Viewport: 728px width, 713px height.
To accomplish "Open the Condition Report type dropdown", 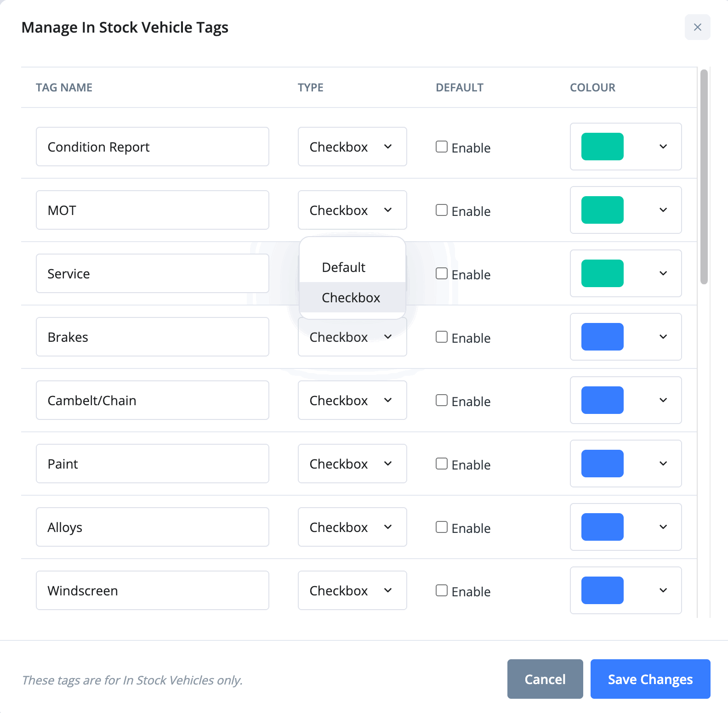I will 352,147.
